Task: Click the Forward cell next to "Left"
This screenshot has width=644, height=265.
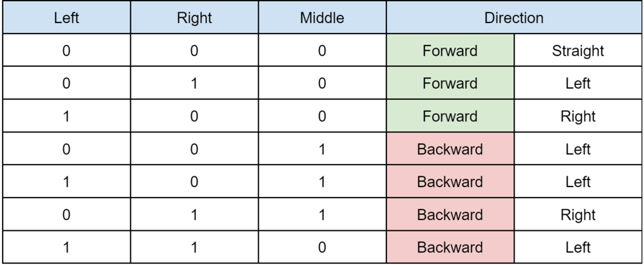Action: (x=450, y=83)
